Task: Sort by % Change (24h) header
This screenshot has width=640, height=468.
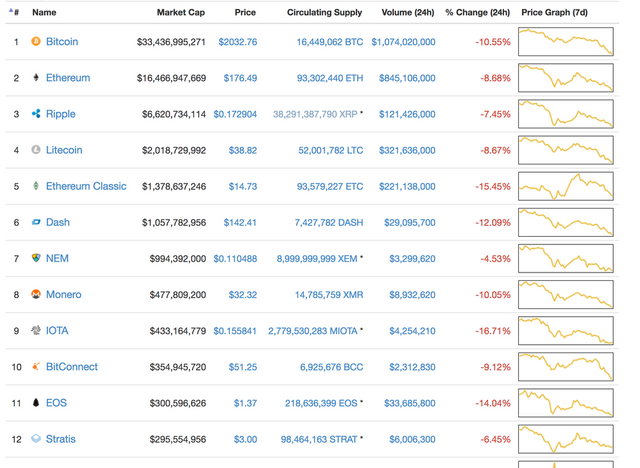Action: point(478,12)
